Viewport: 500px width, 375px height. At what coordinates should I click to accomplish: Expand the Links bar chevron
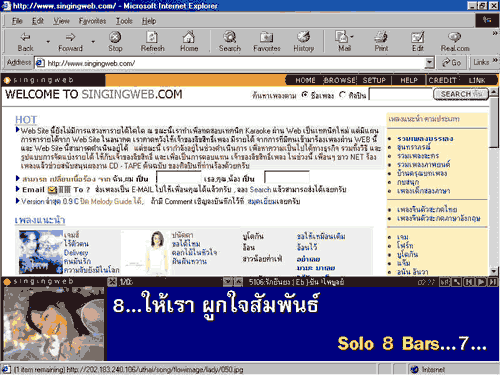click(495, 60)
